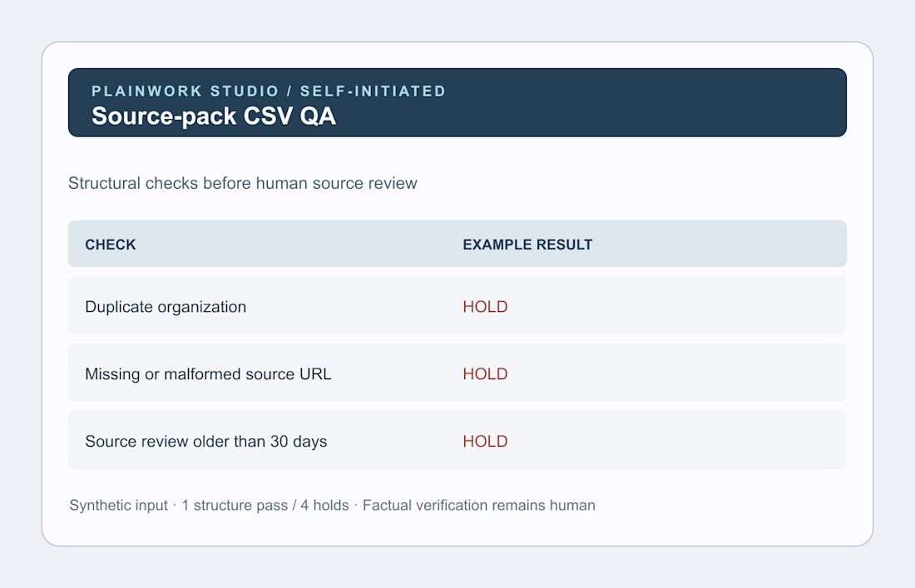Click the Structural checks before human source review subtitle
The height and width of the screenshot is (588, 915).
(243, 183)
